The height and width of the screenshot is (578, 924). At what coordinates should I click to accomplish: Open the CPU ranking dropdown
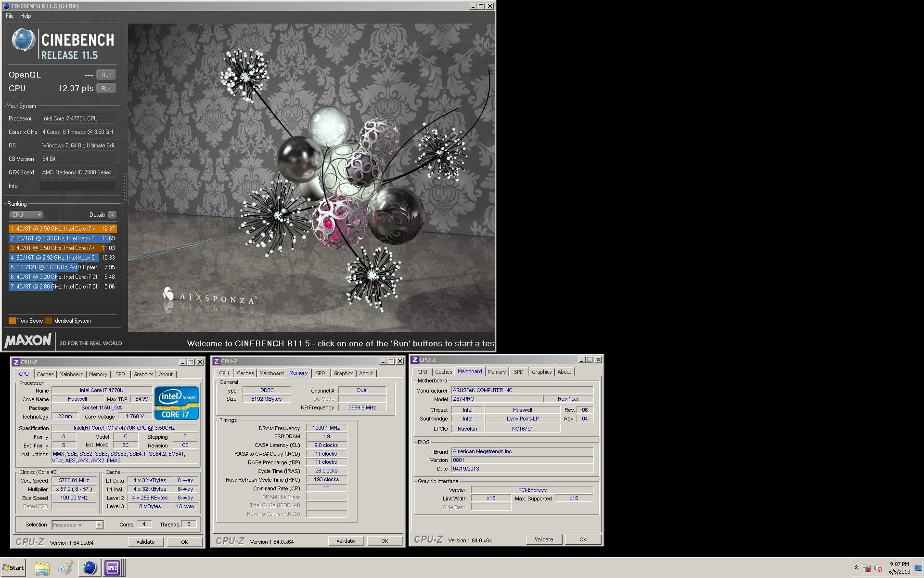pos(26,215)
